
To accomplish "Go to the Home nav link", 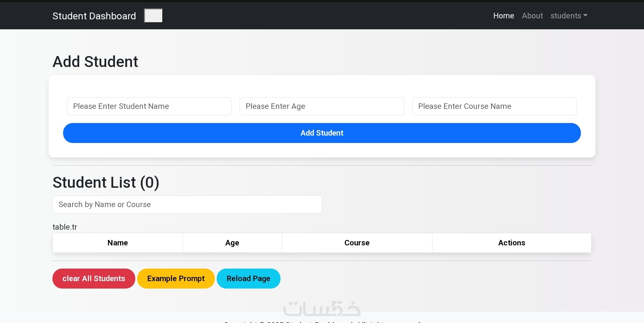I will pyautogui.click(x=503, y=16).
